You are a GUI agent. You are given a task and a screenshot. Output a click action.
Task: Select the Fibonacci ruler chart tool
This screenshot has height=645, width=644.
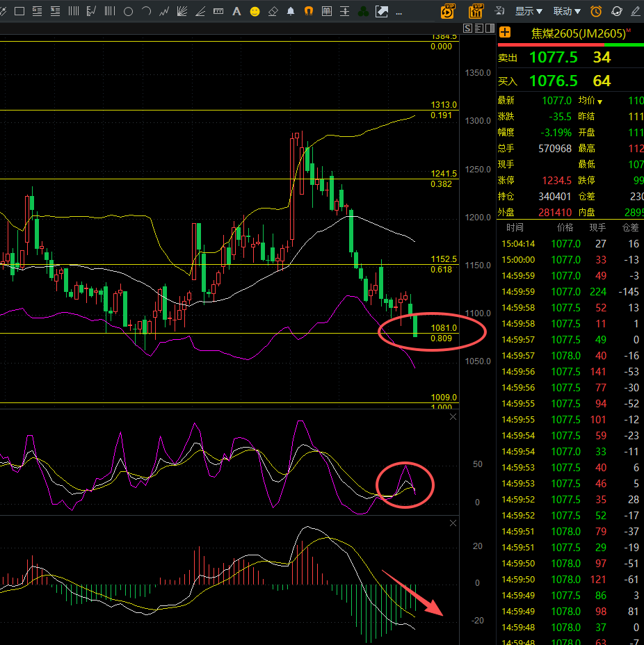91,12
